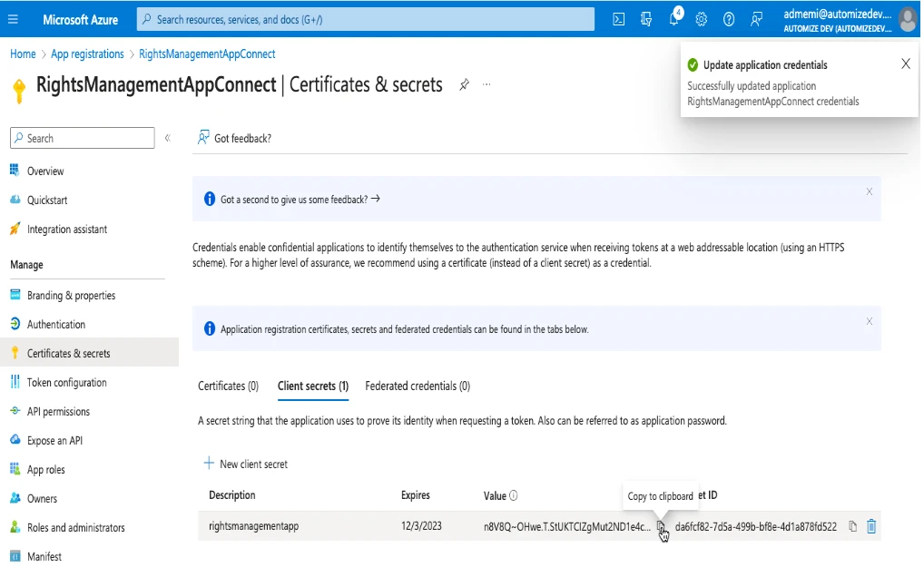Click New client secret
Screen dimensions: 924x567
coord(245,464)
